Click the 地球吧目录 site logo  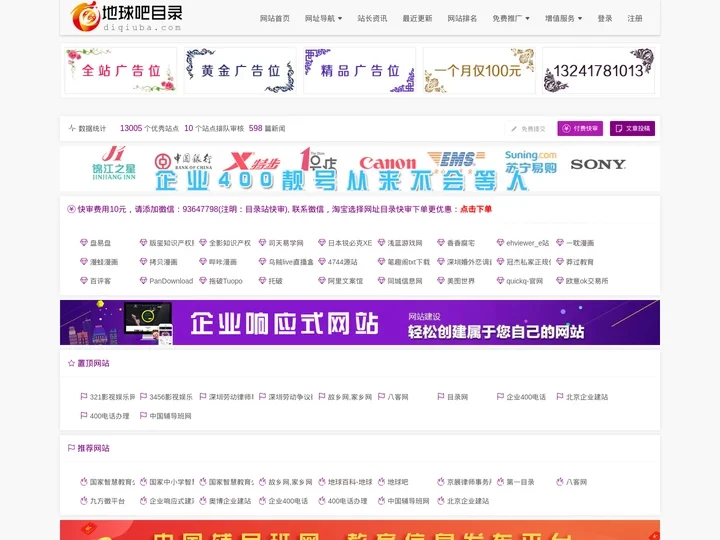point(127,17)
